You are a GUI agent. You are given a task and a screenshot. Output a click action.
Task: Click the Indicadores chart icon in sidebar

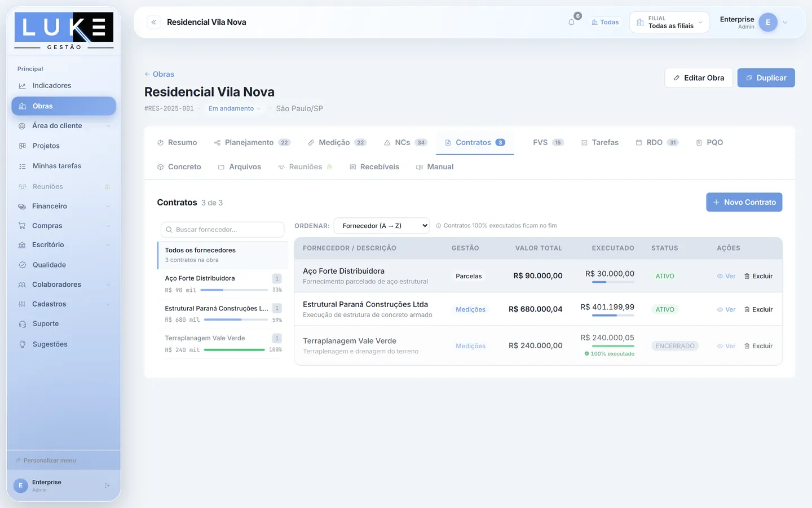tap(22, 86)
